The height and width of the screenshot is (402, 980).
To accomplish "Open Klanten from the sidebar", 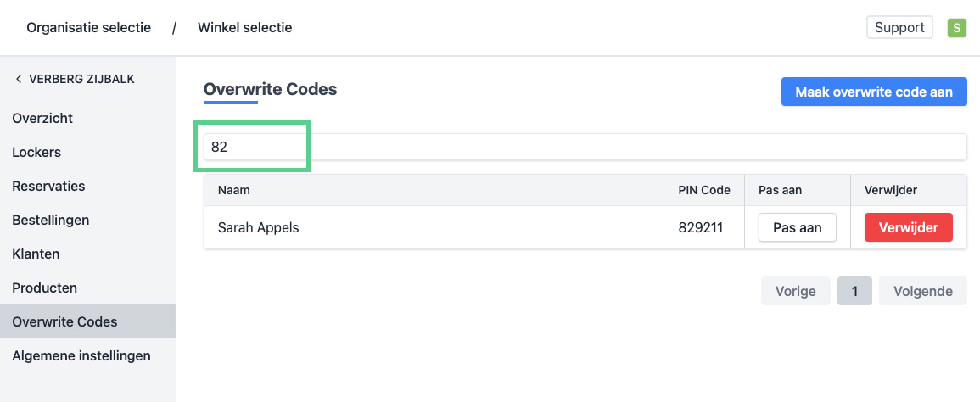I will pyautogui.click(x=36, y=254).
